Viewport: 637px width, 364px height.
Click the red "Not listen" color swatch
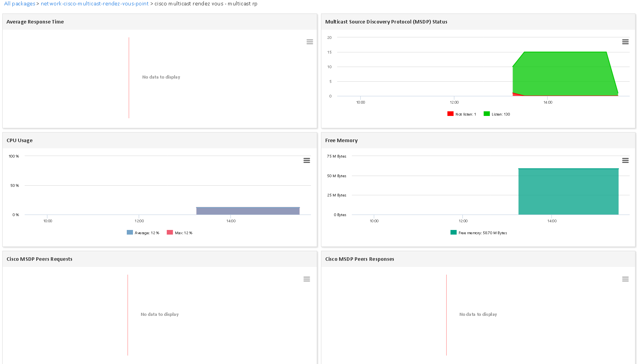pyautogui.click(x=450, y=114)
